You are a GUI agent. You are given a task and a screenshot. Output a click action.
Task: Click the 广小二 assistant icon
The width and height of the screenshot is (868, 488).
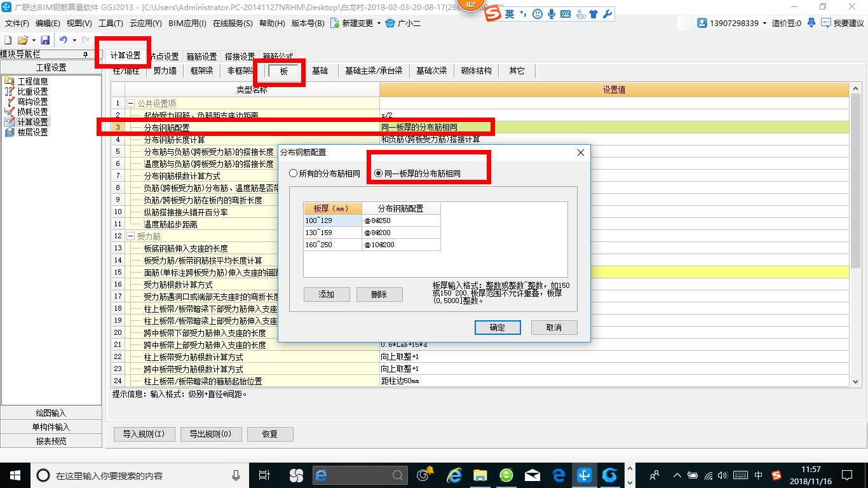(391, 23)
